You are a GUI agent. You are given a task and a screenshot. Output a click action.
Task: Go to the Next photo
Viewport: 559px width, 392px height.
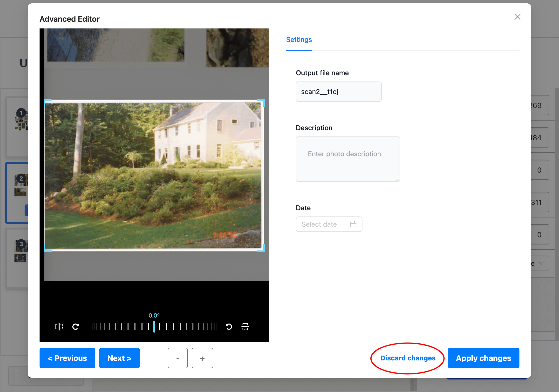tap(119, 358)
